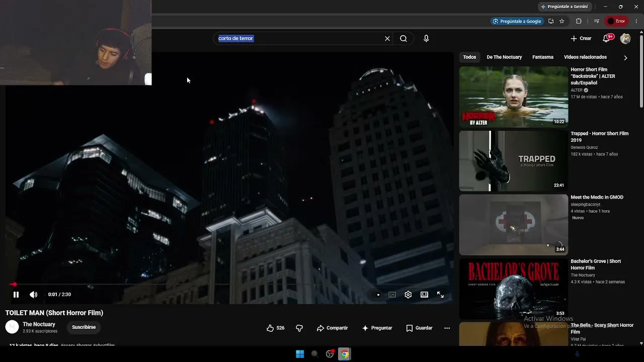Clear the search box text
This screenshot has width=644, height=362.
387,38
